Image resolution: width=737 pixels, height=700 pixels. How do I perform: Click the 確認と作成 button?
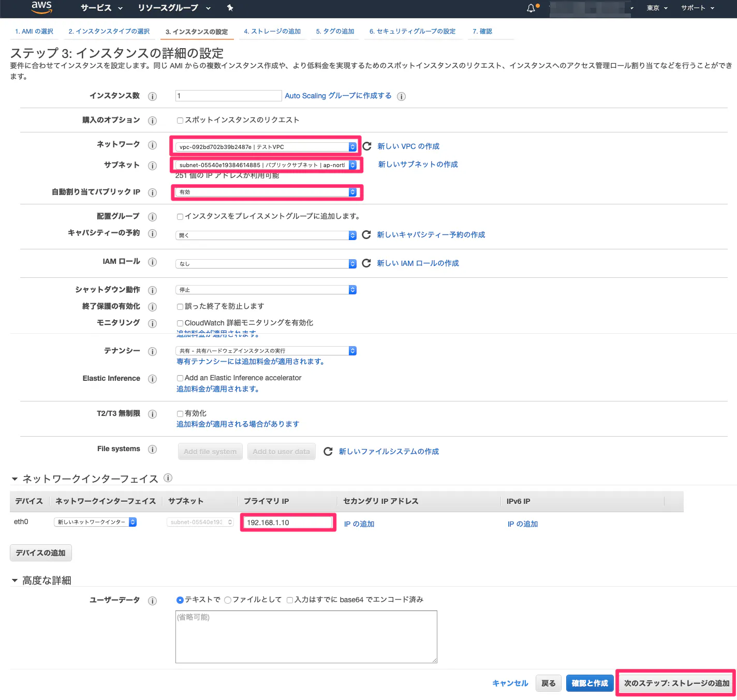click(590, 683)
